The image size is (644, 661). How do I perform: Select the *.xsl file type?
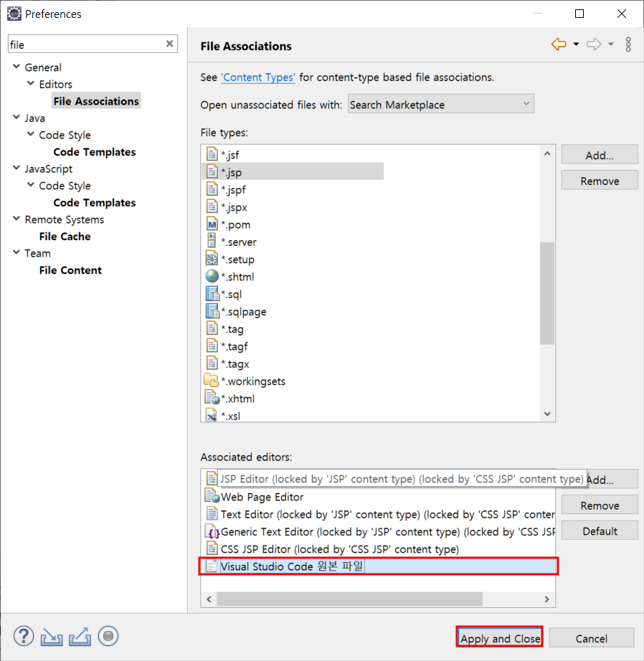231,416
